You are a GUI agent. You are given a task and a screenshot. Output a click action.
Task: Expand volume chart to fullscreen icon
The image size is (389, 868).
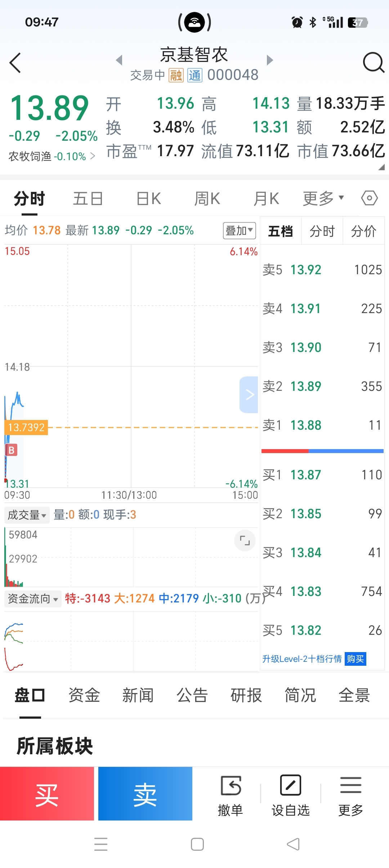(x=245, y=541)
